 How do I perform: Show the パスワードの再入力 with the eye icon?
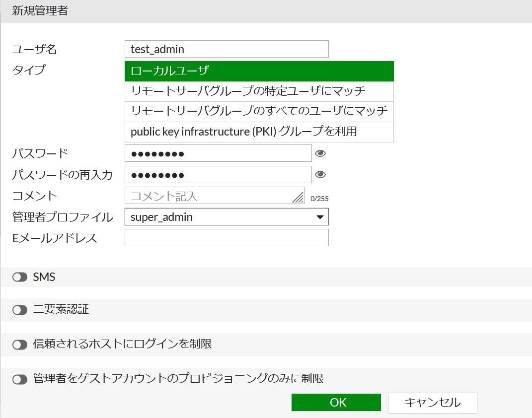[x=320, y=174]
